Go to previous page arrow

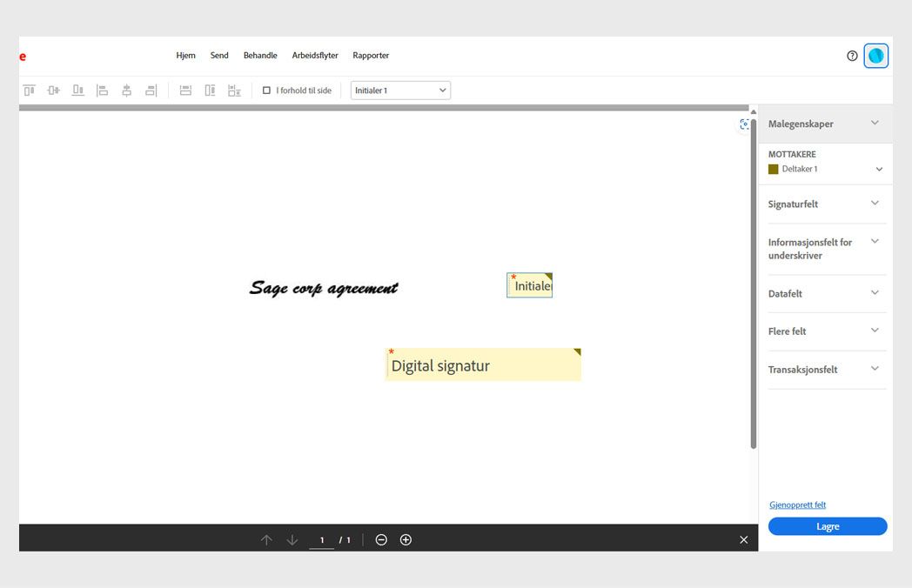tap(266, 540)
